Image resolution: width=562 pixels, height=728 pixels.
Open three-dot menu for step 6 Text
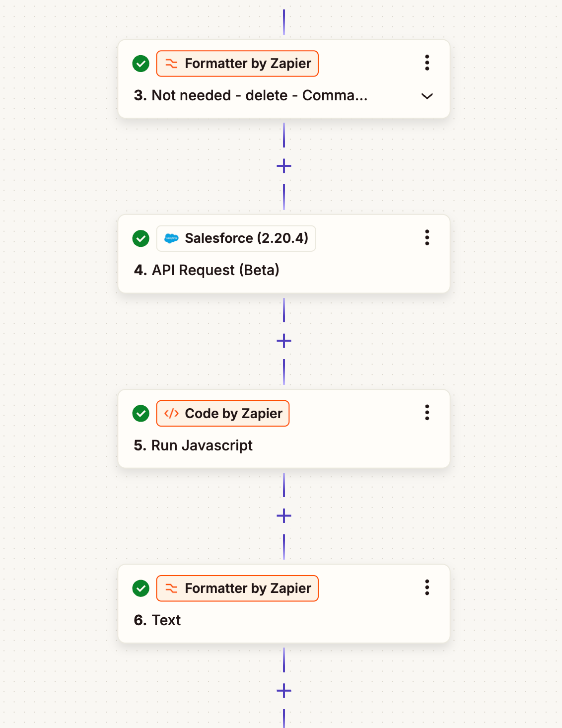pyautogui.click(x=427, y=587)
